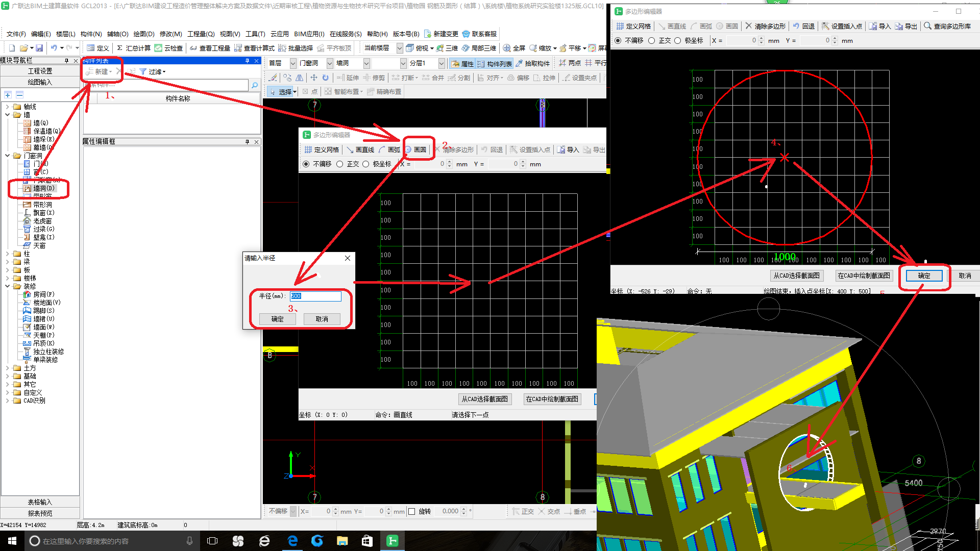Click 在CAD中绘制截面图 in upper-right polygon editor

864,275
